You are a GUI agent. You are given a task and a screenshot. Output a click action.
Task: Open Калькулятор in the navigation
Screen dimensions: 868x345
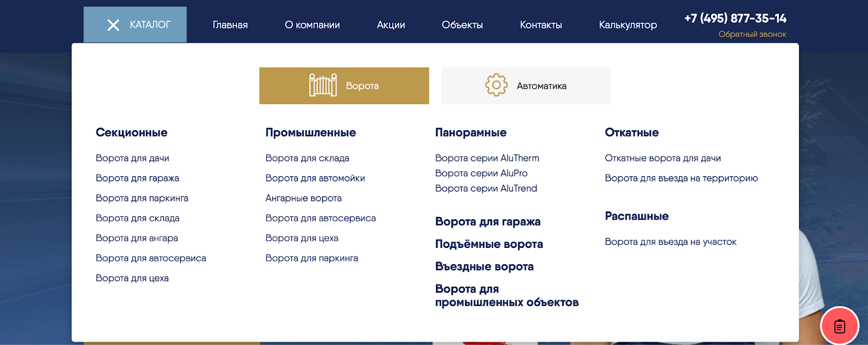(x=628, y=25)
